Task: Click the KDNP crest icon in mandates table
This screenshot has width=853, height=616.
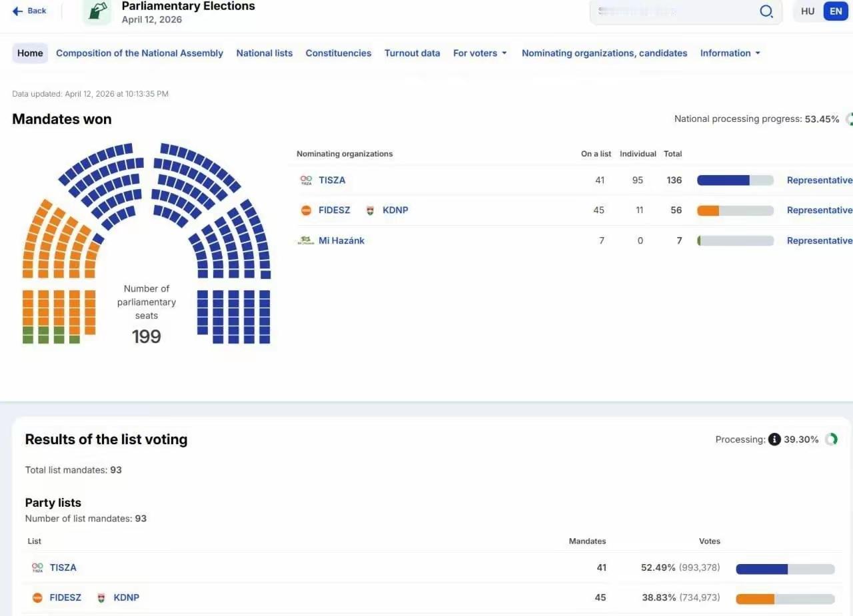Action: [371, 210]
